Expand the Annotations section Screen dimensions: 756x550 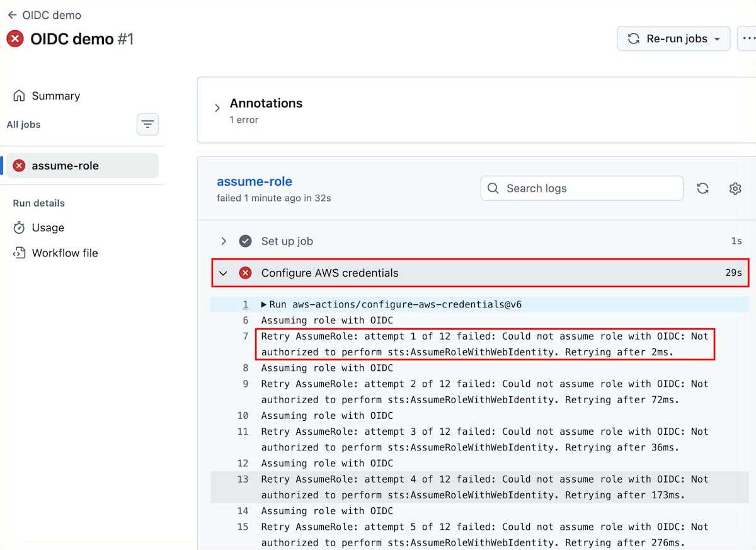[x=217, y=108]
